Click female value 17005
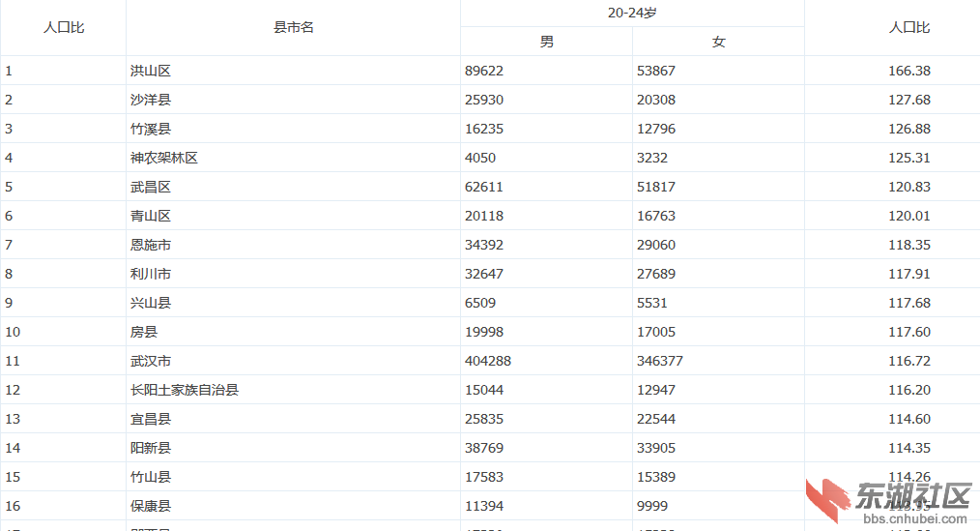Viewport: 980px width, 531px height. 655,332
